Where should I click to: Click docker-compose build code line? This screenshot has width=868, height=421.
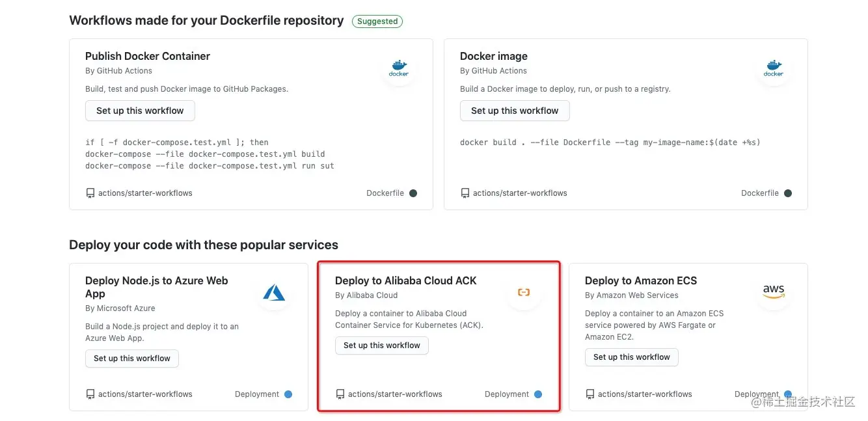coord(205,154)
